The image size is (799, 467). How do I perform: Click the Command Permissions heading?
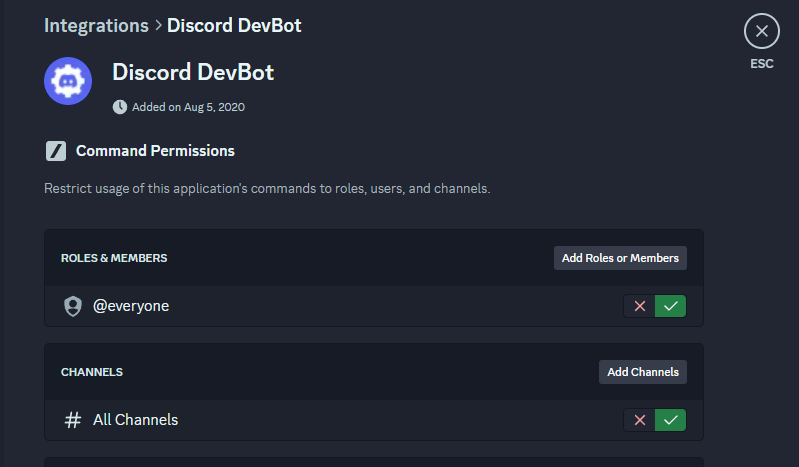click(x=155, y=151)
